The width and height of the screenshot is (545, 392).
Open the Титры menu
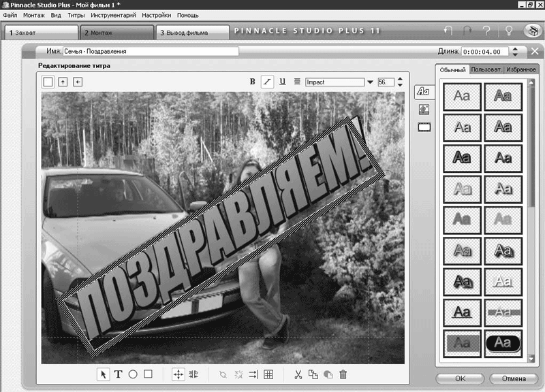click(x=76, y=14)
